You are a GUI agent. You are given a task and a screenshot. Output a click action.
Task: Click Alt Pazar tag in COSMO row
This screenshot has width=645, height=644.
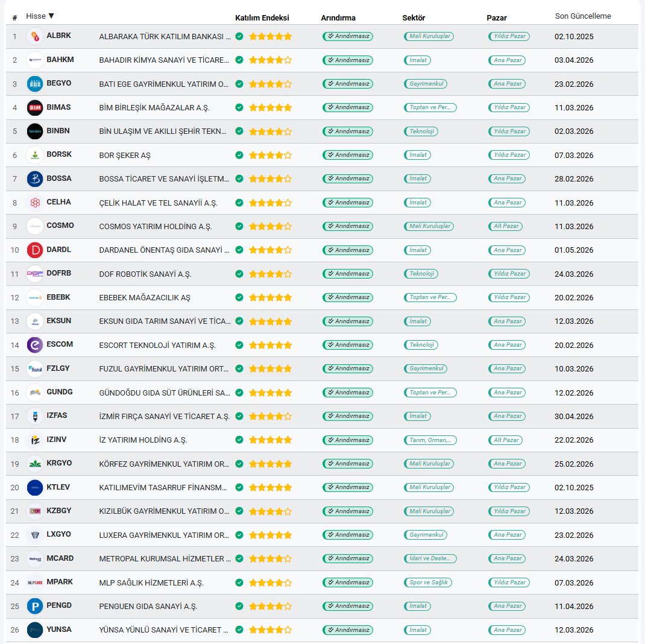[x=506, y=226]
